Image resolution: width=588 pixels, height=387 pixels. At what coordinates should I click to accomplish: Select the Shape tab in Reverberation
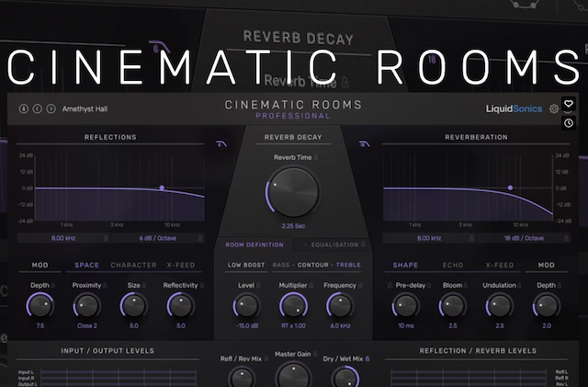(x=405, y=265)
